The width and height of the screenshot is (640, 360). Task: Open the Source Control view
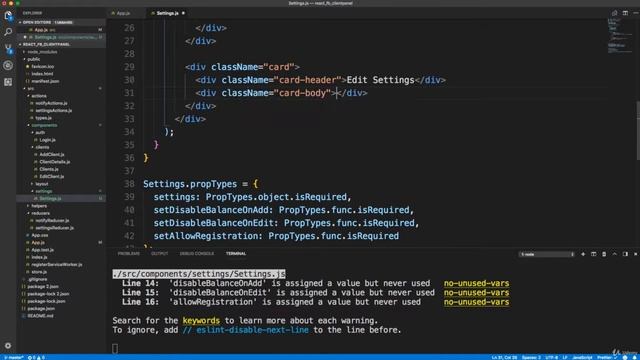tap(8, 49)
